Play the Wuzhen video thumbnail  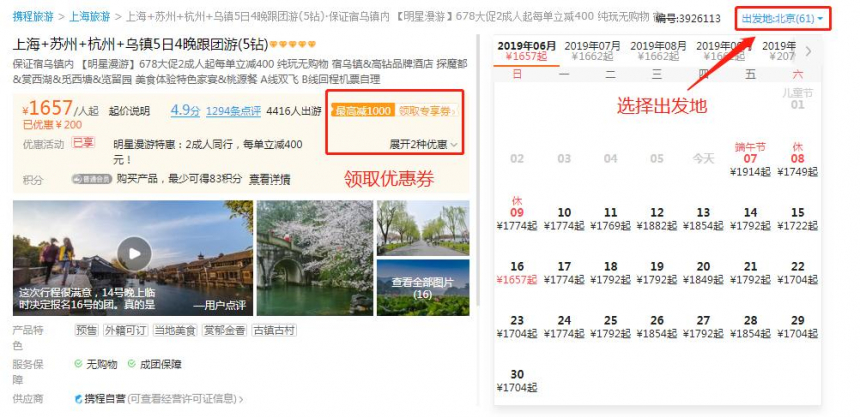[134, 253]
